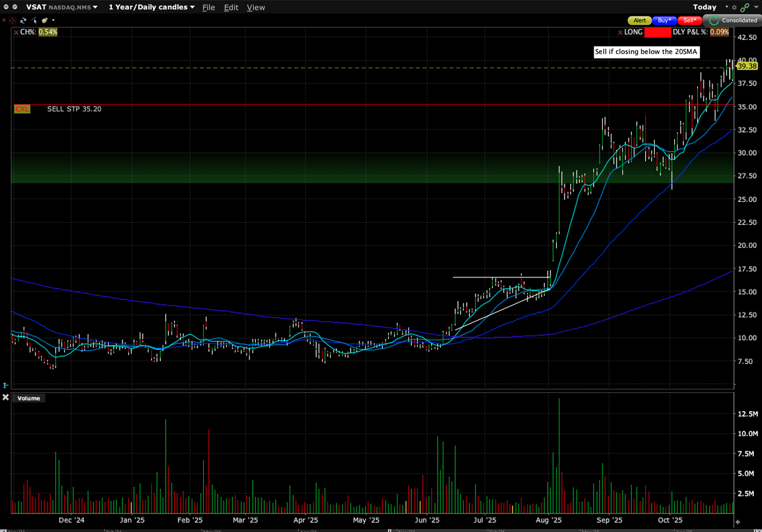
Task: Open the View menu
Action: (x=256, y=7)
